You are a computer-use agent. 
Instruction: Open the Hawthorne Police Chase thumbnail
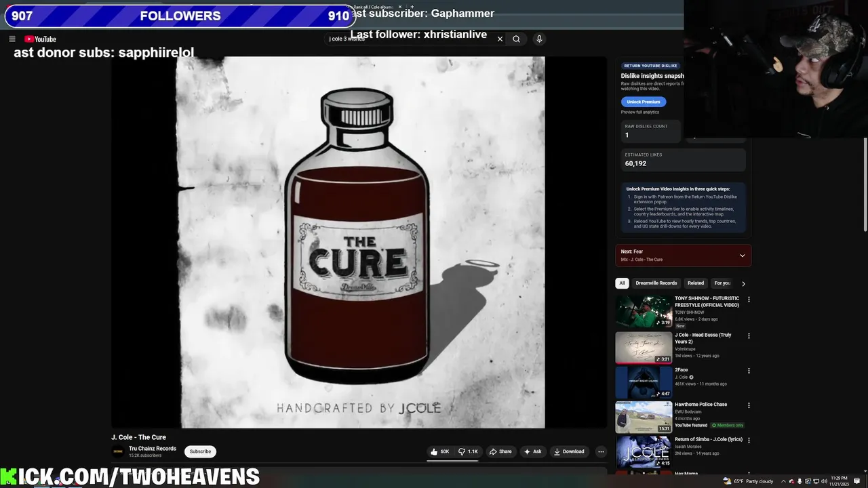tap(644, 418)
